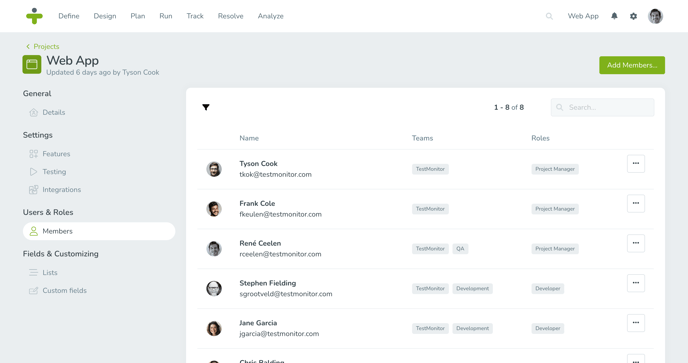
Task: Open Lists settings page
Action: (50, 273)
